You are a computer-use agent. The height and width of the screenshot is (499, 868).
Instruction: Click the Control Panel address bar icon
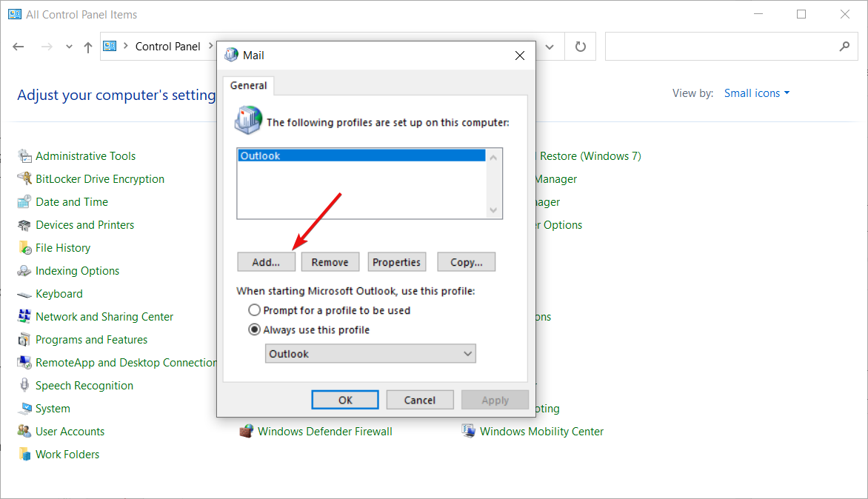[110, 46]
